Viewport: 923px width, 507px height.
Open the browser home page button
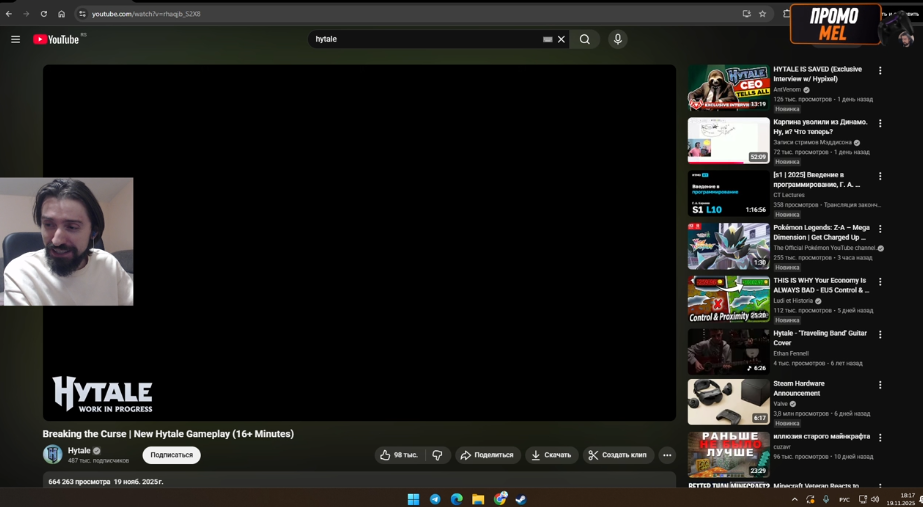tap(61, 14)
